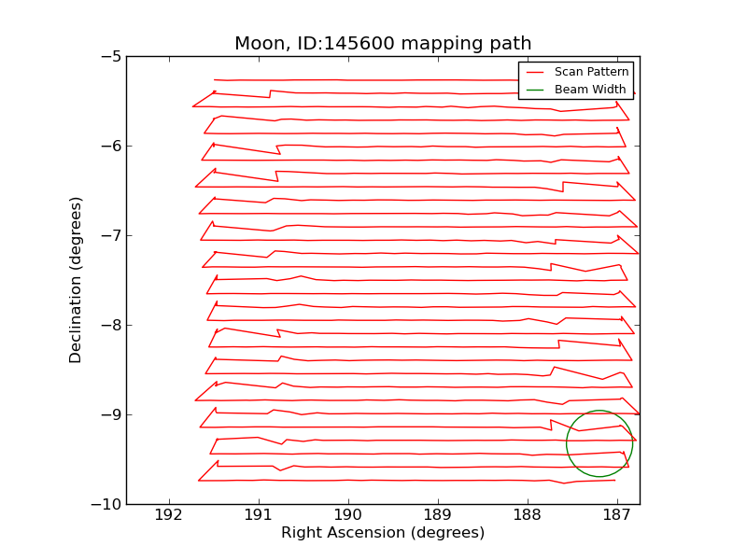The image size is (747, 560).
Task: Select the −7 tick label on y-axis
Action: click(109, 235)
